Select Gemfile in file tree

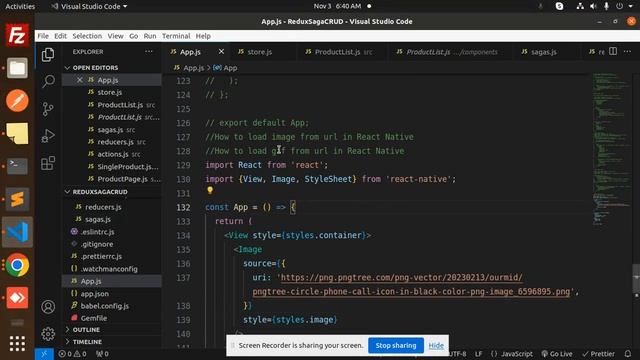click(x=112, y=318)
